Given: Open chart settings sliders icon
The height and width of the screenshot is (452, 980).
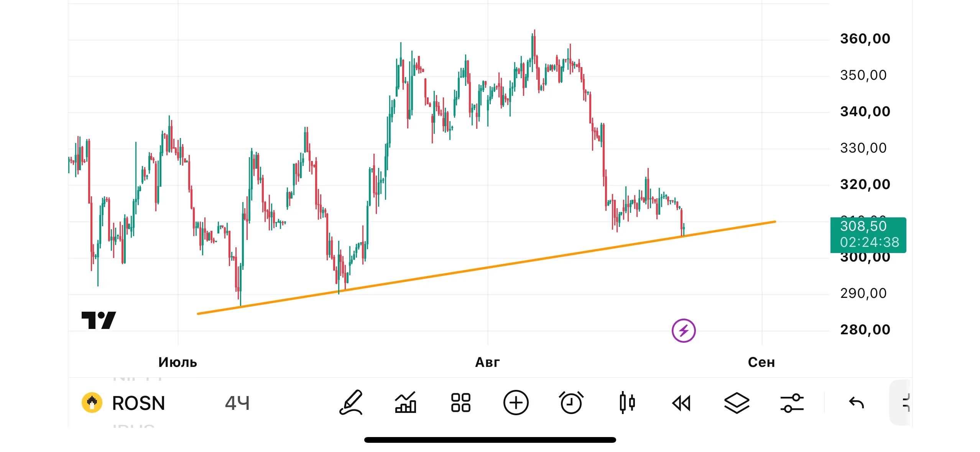Looking at the screenshot, I should pos(792,403).
